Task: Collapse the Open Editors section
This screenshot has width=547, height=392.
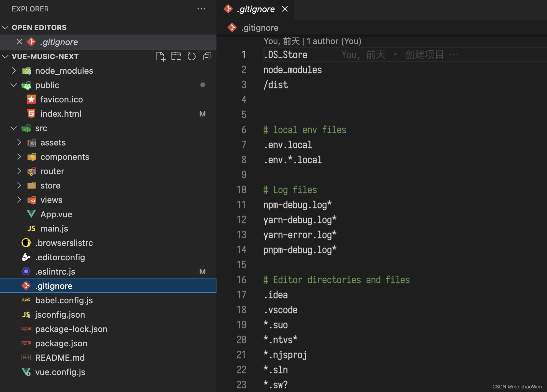Action: tap(5, 27)
